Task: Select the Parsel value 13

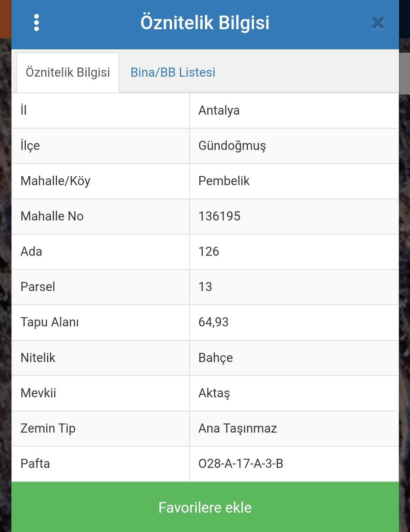Action: (x=205, y=287)
